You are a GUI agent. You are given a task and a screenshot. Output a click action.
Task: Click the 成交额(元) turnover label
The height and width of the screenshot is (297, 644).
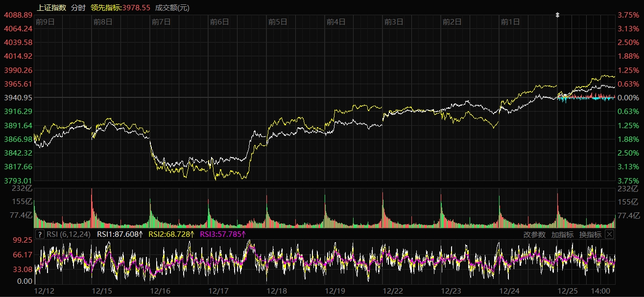tap(172, 7)
